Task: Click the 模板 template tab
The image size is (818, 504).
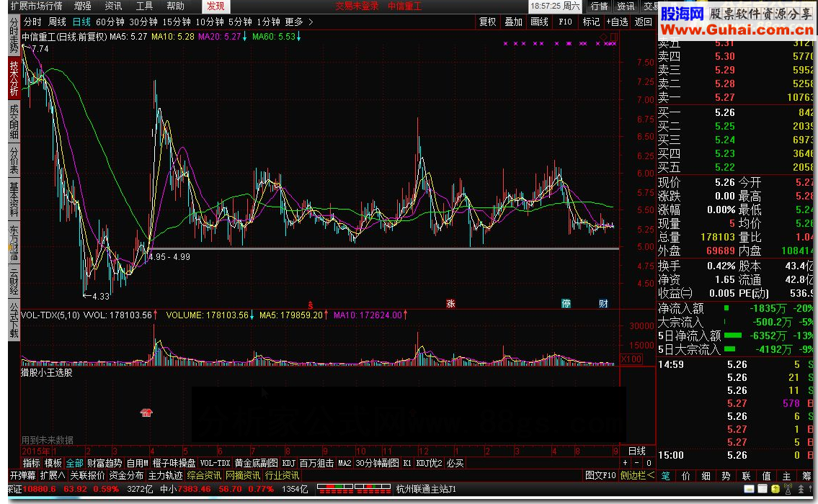Action: [53, 463]
